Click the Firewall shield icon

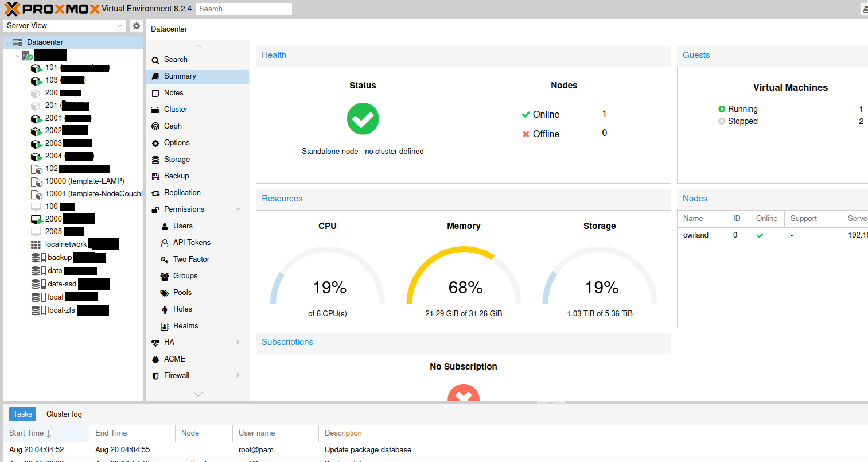[x=155, y=376]
